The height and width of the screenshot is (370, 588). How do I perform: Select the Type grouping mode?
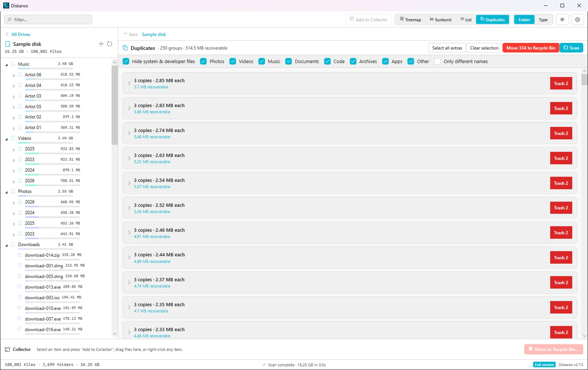coord(543,19)
